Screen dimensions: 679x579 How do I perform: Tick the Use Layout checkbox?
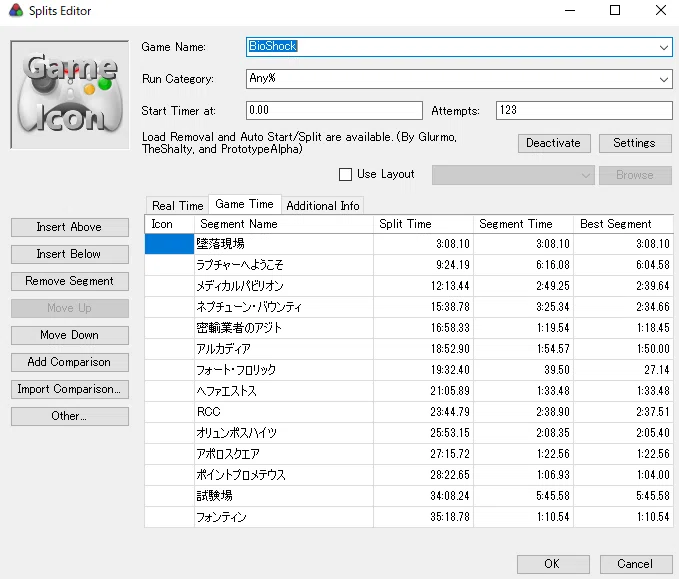(x=345, y=175)
